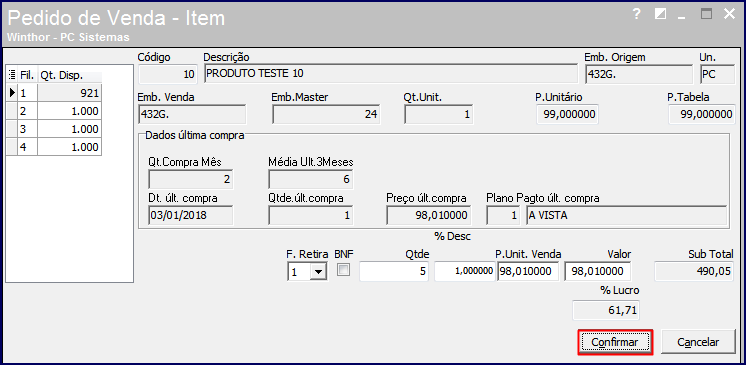Click the Plano Pagto code field showing 1

coord(503,215)
